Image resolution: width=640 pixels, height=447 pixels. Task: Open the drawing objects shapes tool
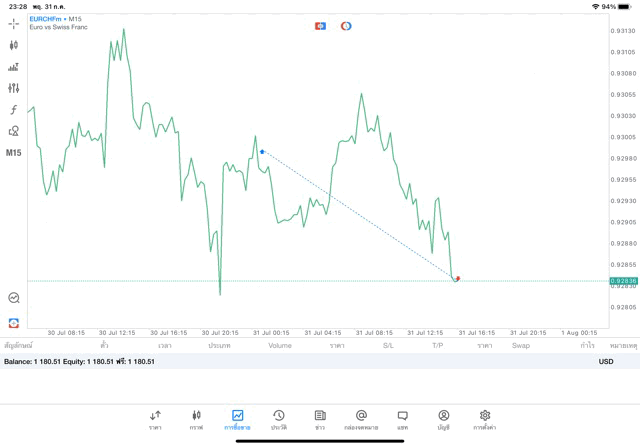pos(14,131)
